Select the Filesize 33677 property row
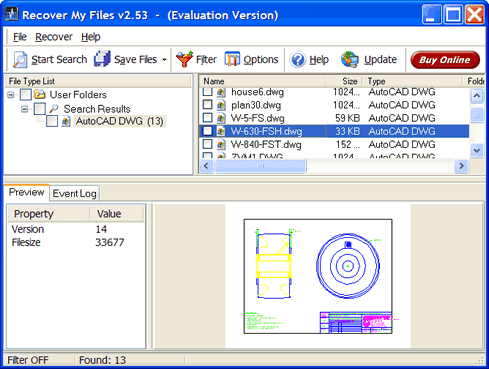 click(76, 242)
